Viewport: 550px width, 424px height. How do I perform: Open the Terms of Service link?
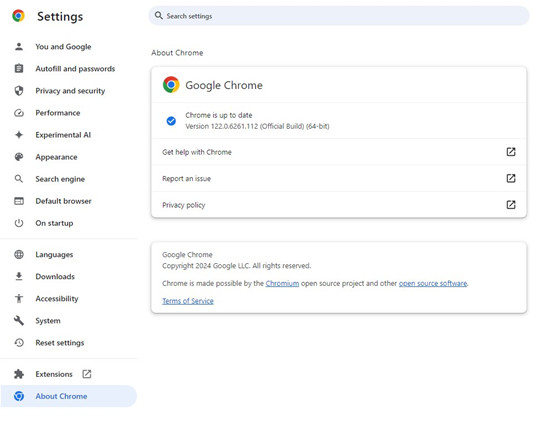[188, 301]
